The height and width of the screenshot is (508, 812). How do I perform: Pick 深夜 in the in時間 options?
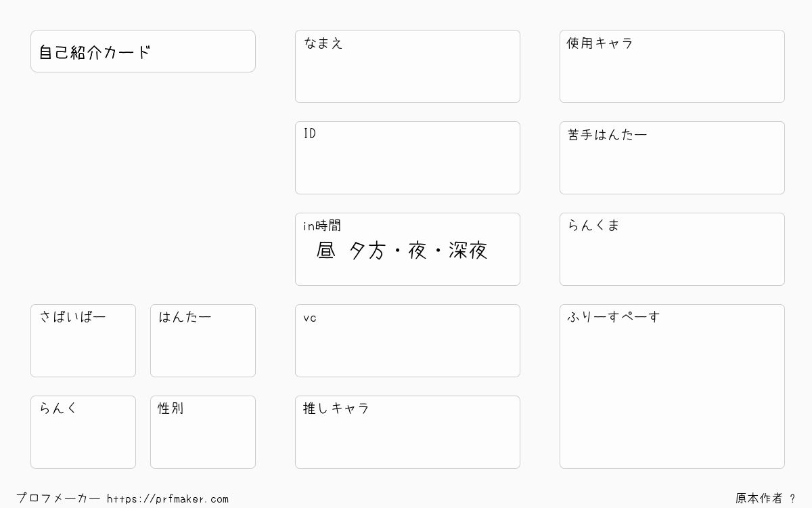tap(468, 251)
